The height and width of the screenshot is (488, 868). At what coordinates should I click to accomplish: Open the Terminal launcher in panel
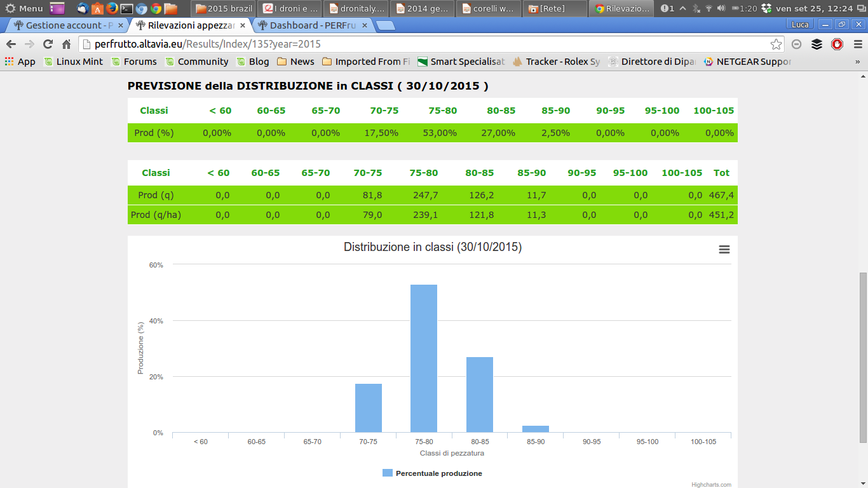pyautogui.click(x=126, y=8)
